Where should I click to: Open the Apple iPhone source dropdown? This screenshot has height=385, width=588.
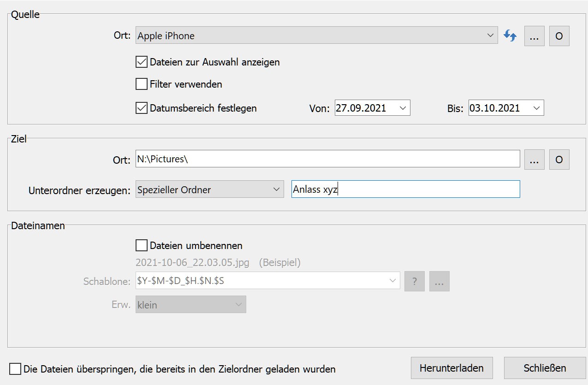pos(489,36)
